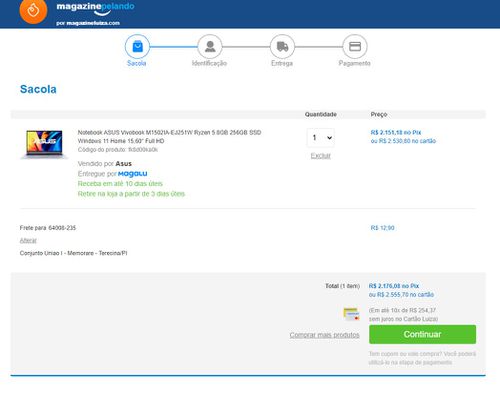The image size is (500, 394).
Task: Click the Quantidade column header
Action: (321, 114)
